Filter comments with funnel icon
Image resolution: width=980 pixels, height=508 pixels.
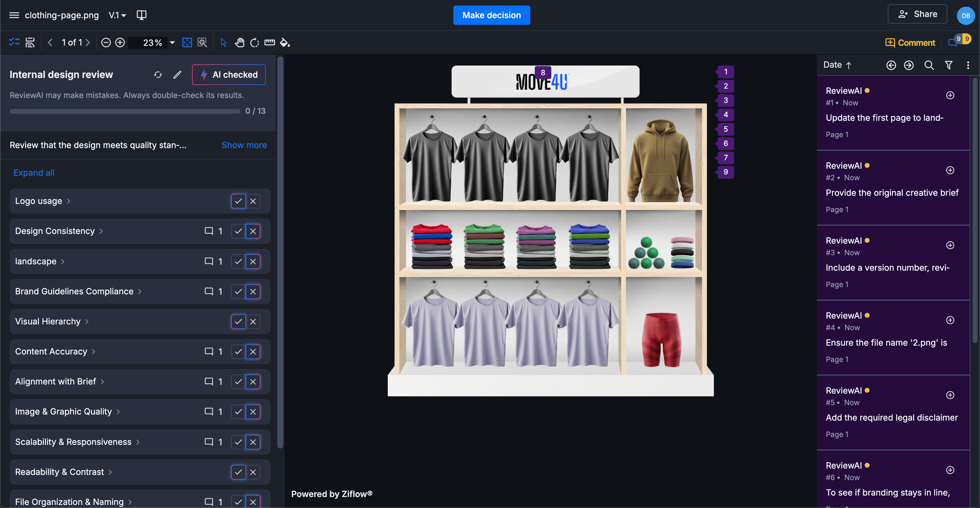click(x=949, y=65)
